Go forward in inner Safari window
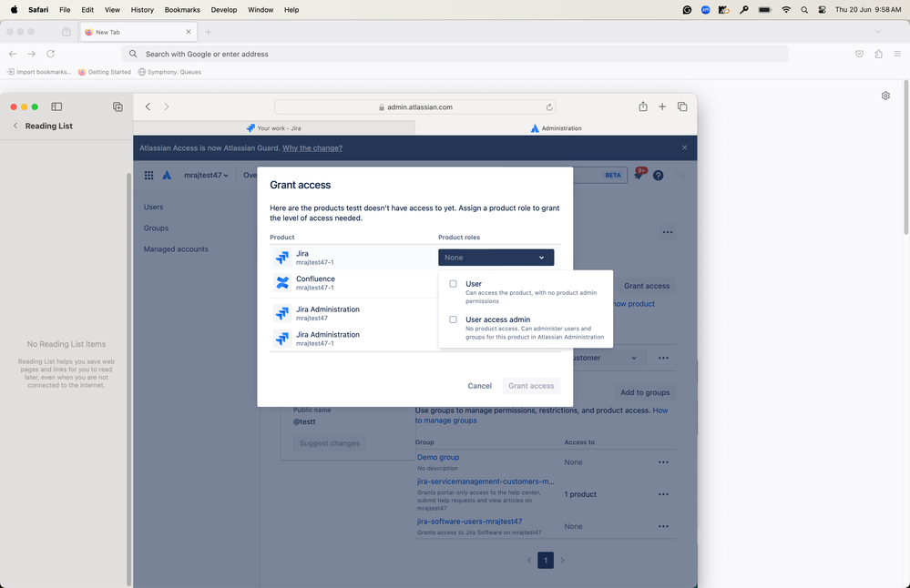910x588 pixels. coord(167,106)
